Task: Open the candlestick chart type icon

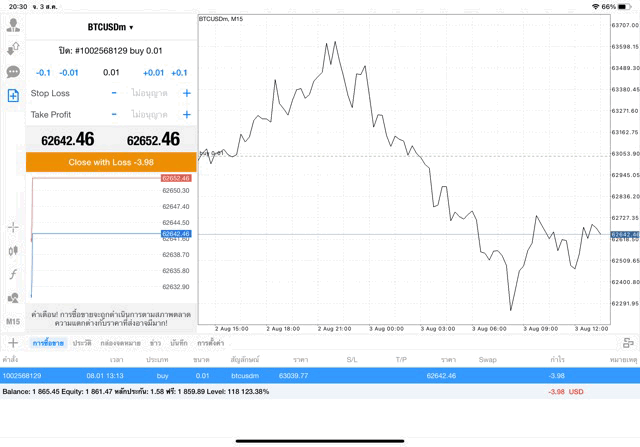Action: 13,251
